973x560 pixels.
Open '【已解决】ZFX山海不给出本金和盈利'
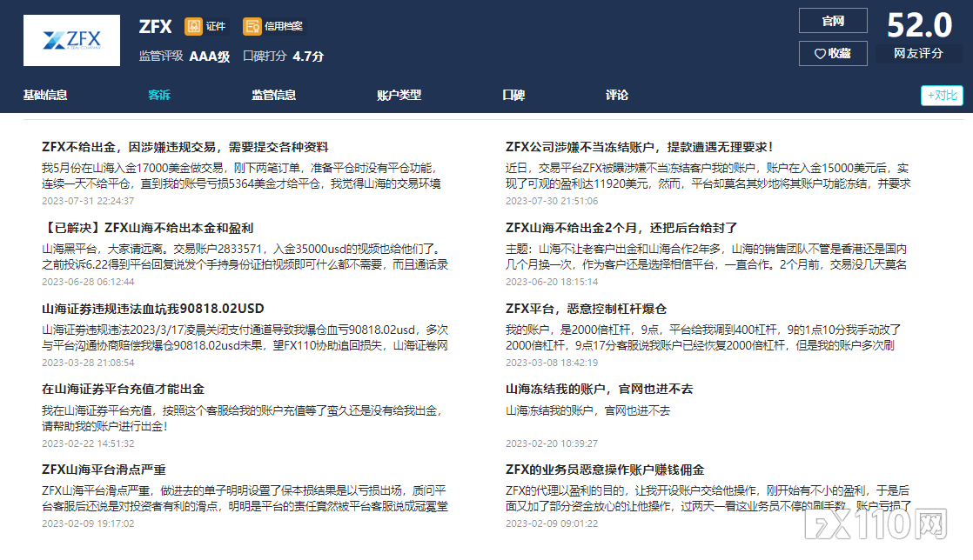tap(148, 228)
